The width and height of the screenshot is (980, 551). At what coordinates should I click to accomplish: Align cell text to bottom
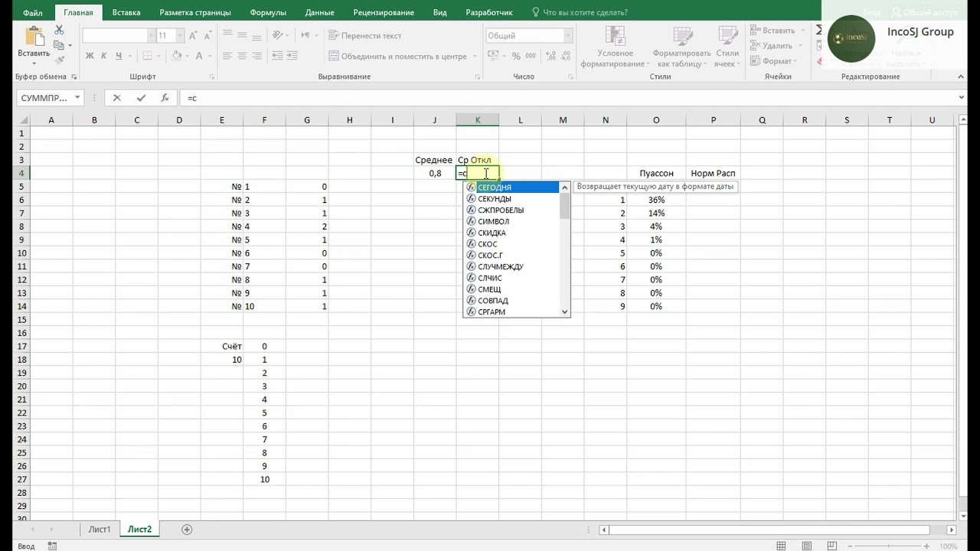pyautogui.click(x=256, y=36)
